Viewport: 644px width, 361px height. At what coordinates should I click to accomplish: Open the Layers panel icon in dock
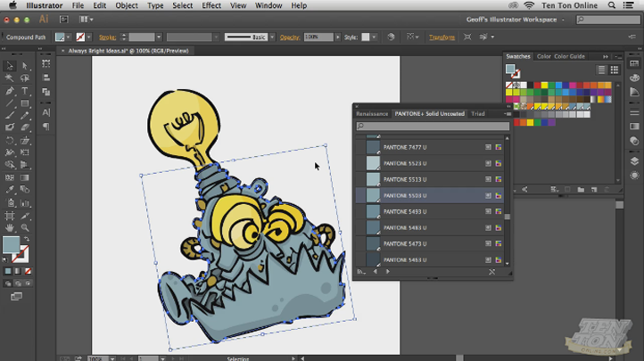[x=634, y=160]
